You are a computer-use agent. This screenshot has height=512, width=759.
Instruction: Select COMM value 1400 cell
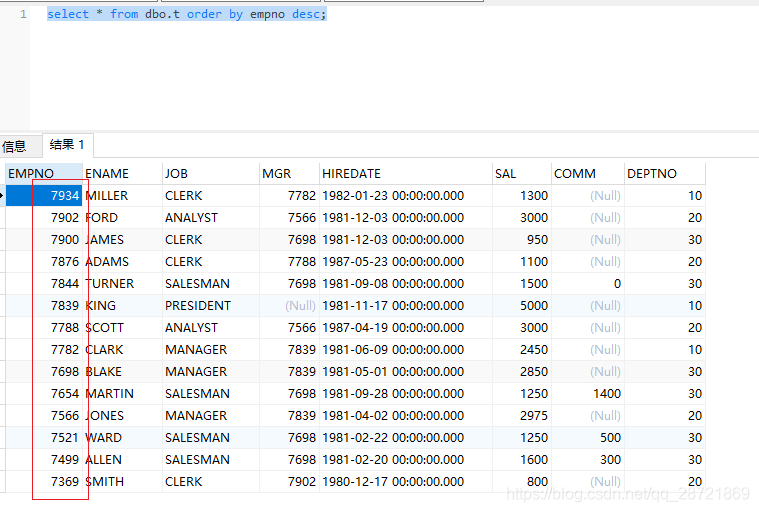point(588,394)
